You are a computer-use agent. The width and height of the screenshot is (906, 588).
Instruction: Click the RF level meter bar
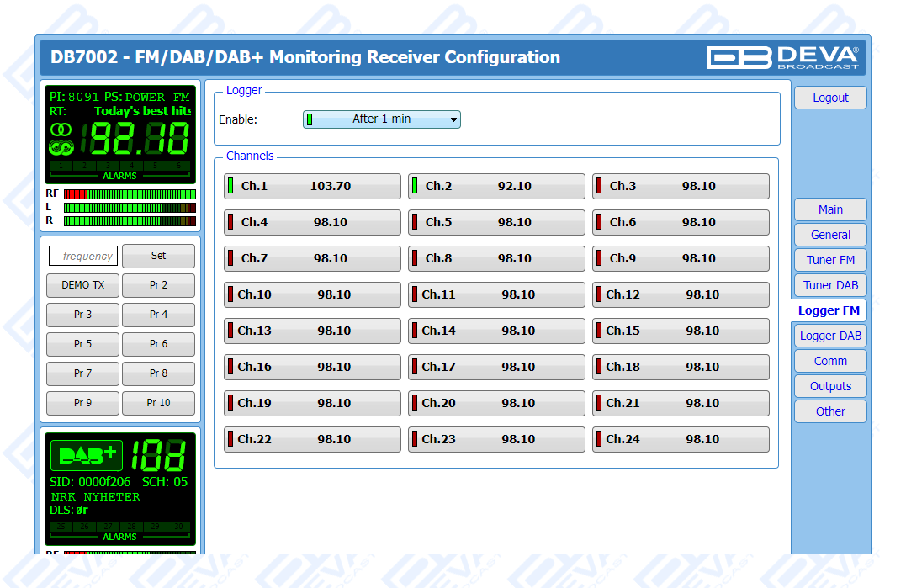pos(130,193)
